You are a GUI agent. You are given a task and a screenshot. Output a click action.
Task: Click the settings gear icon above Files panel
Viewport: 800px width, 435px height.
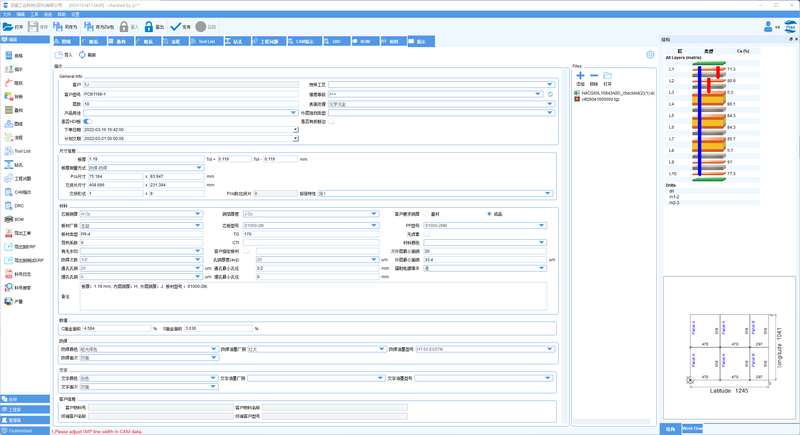pyautogui.click(x=650, y=55)
